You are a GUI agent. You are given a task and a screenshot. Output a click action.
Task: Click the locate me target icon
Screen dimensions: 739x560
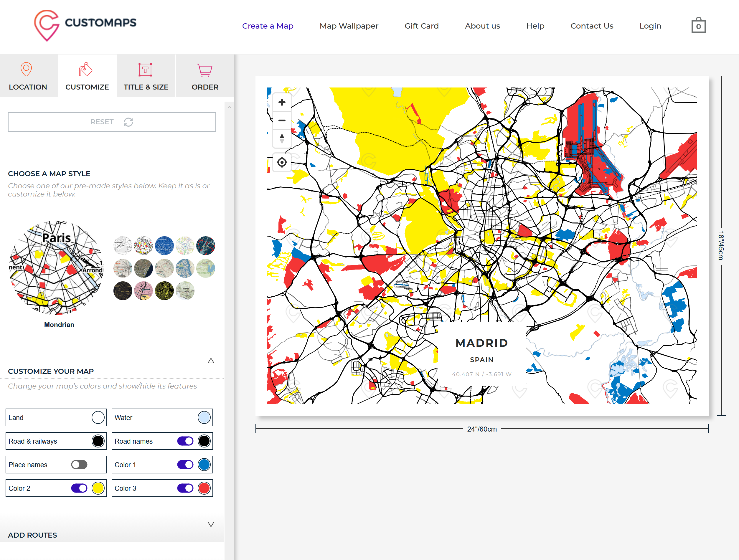point(282,163)
